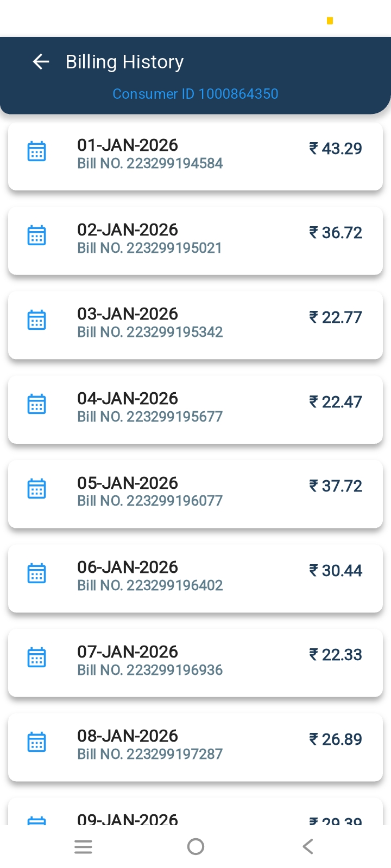391x868 pixels.
Task: Select the Consumer ID 1000864350 text
Action: click(x=195, y=94)
